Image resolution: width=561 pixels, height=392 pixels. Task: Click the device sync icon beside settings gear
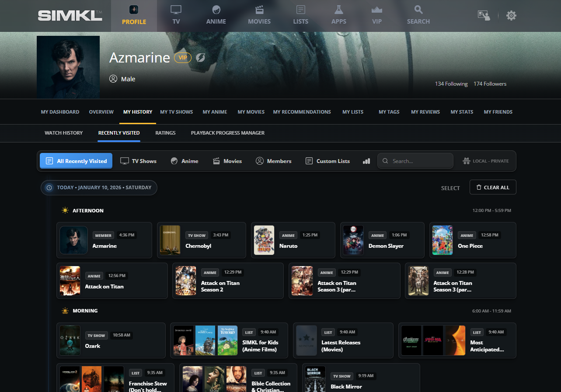484,16
